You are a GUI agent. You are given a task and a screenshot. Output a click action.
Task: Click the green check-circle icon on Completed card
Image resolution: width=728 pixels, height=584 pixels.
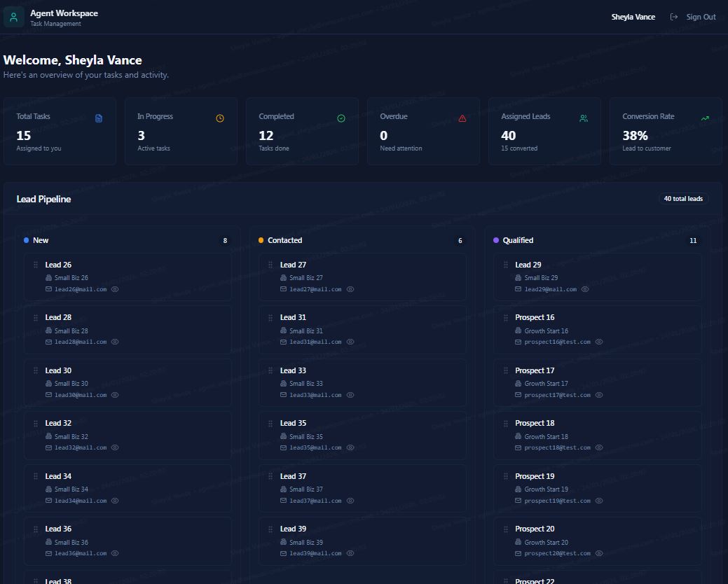(x=341, y=118)
